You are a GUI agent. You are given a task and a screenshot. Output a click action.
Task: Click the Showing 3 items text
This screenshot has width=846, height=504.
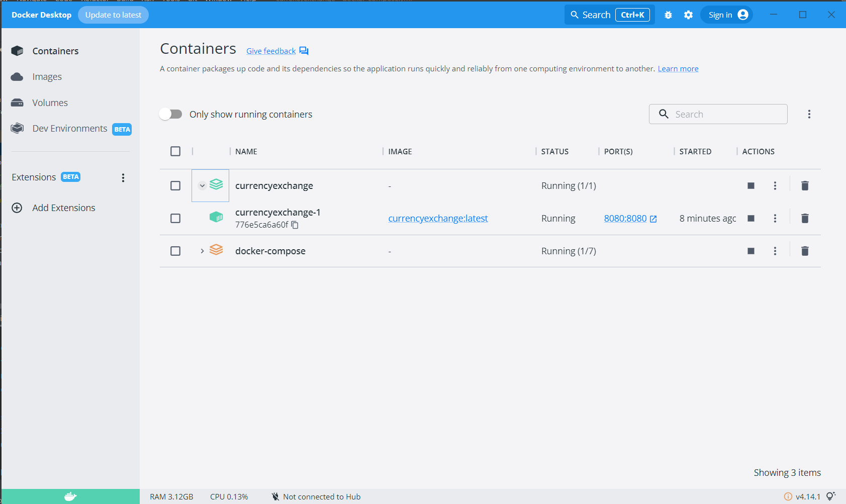point(787,472)
